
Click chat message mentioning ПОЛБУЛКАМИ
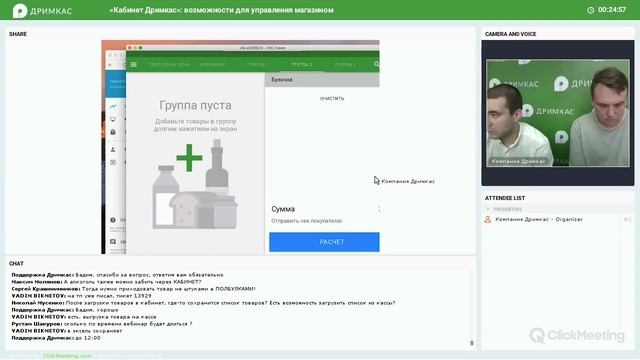click(x=133, y=289)
